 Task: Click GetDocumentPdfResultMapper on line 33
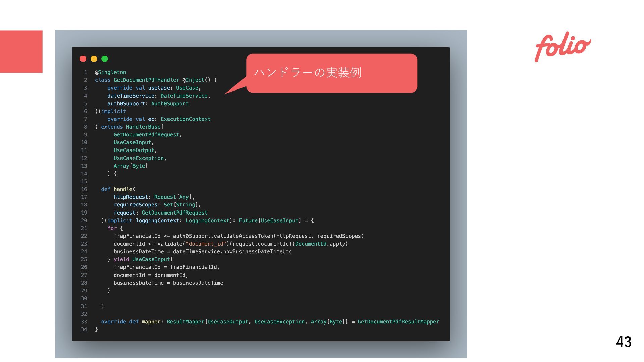point(398,322)
